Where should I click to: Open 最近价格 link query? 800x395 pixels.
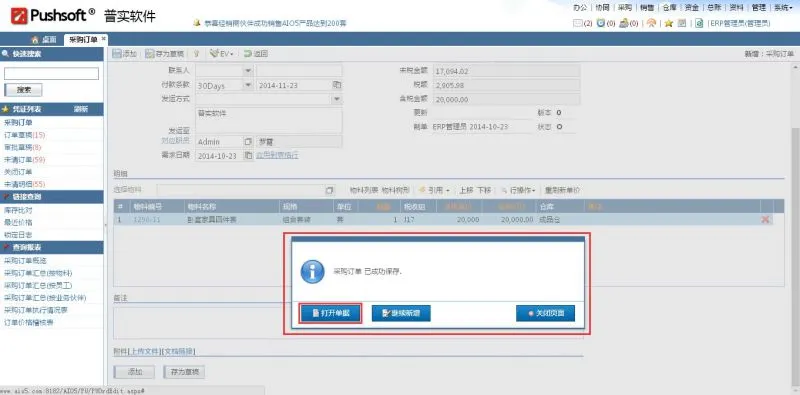[18, 222]
